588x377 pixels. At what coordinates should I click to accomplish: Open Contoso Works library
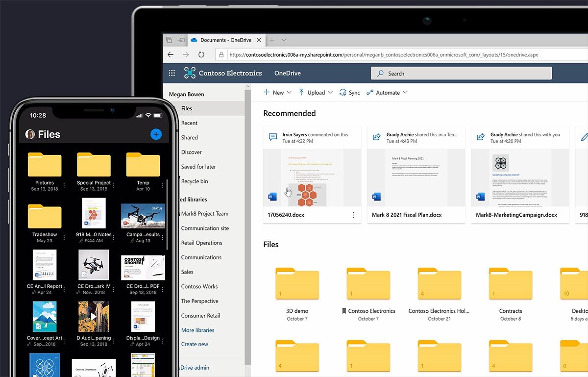coord(199,287)
